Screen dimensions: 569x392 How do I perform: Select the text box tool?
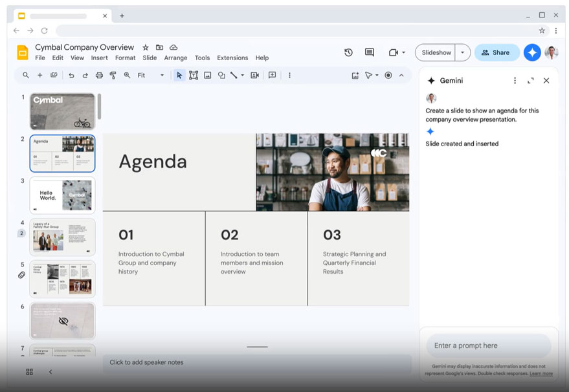194,75
